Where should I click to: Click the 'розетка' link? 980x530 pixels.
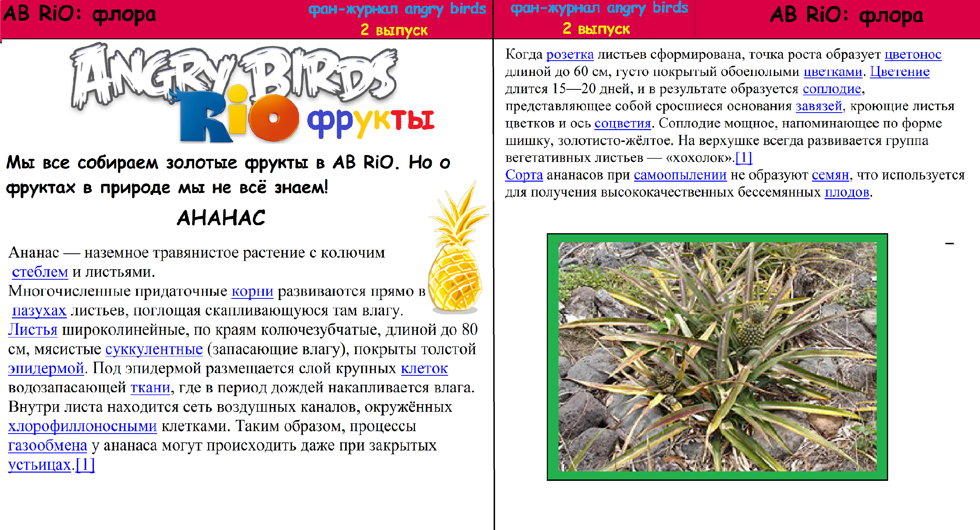coord(570,55)
